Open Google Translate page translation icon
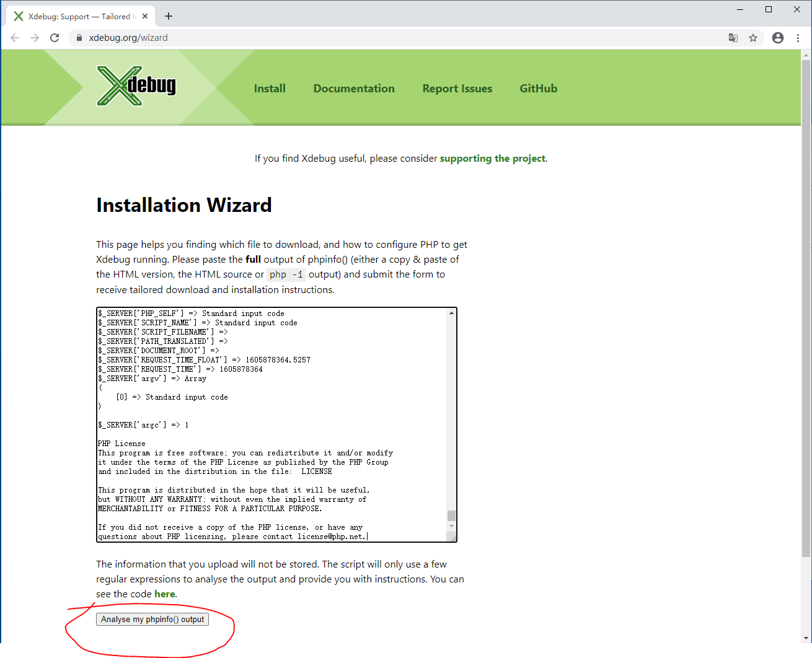 click(733, 38)
